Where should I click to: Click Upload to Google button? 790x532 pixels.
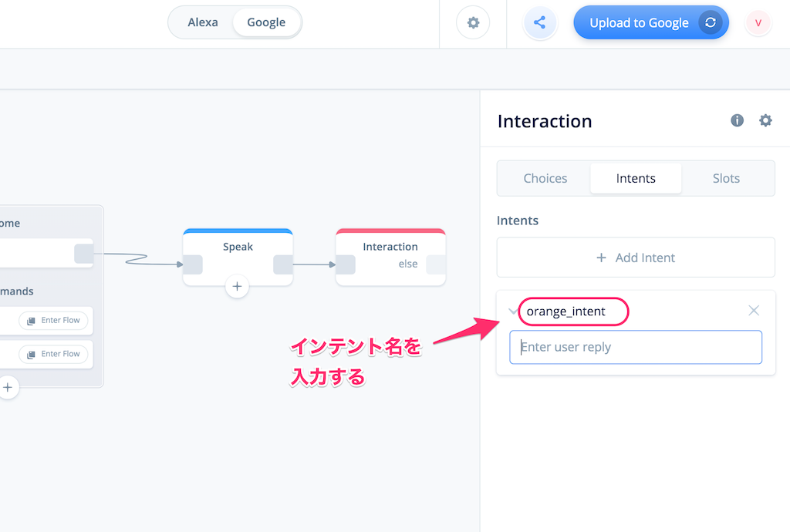coord(651,22)
